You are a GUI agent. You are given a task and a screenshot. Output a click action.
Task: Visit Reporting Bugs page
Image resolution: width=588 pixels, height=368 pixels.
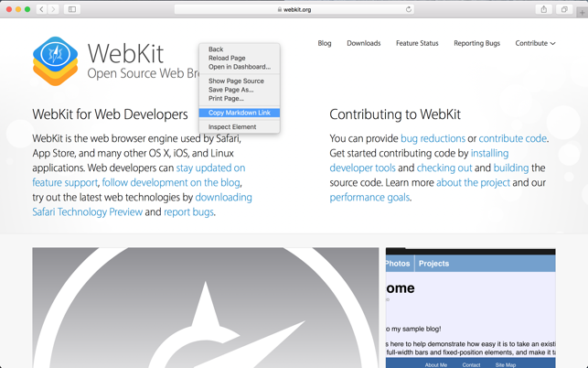point(476,43)
